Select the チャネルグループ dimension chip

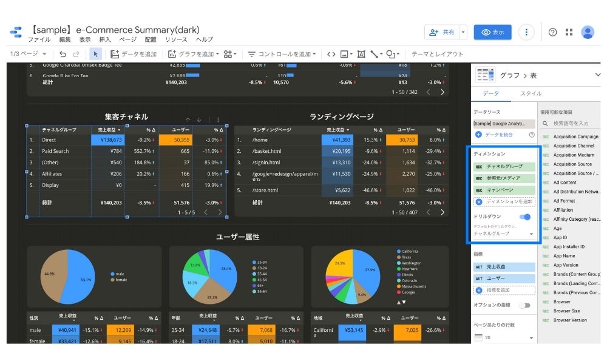coord(504,166)
